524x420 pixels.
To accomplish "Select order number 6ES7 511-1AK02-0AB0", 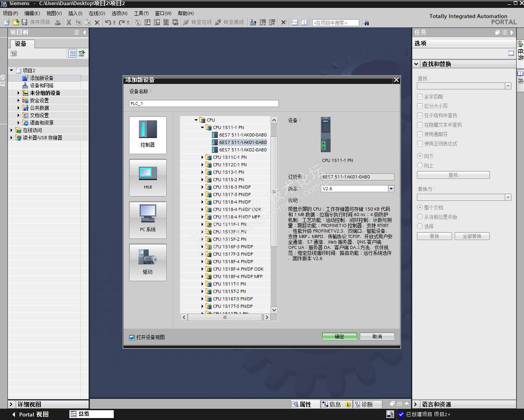I will click(243, 150).
